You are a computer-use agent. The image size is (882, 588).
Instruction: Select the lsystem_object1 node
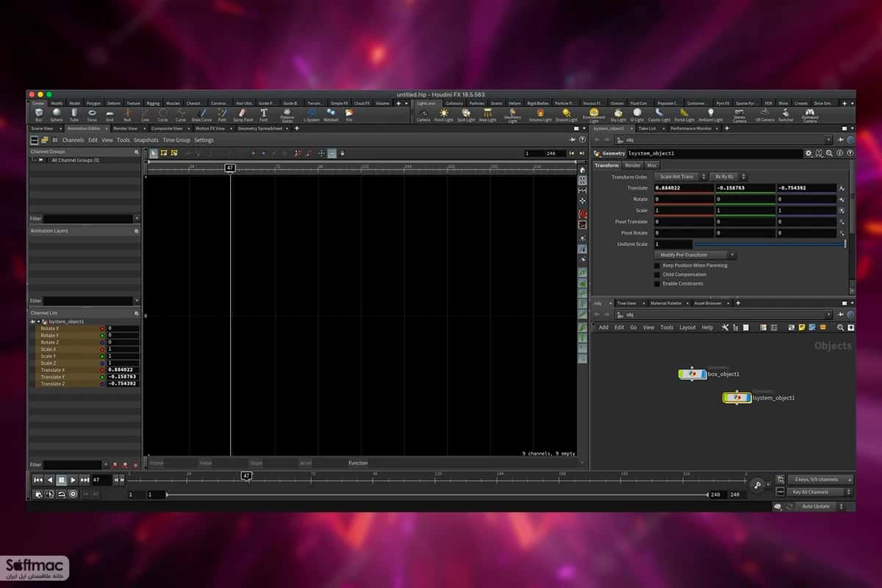(x=736, y=398)
